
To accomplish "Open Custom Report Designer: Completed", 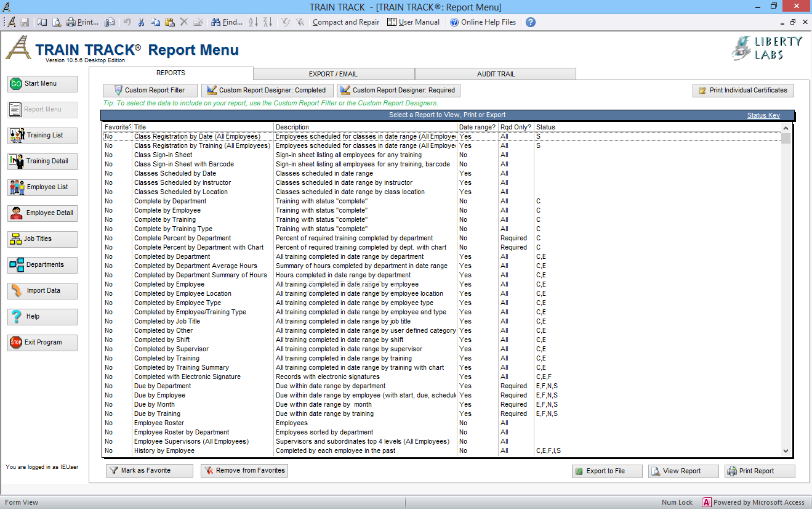I will (267, 91).
